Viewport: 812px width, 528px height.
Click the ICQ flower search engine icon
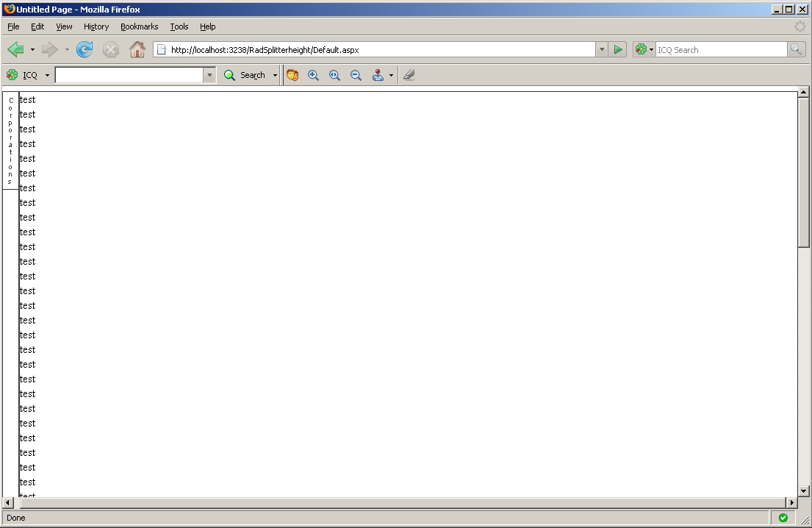641,50
